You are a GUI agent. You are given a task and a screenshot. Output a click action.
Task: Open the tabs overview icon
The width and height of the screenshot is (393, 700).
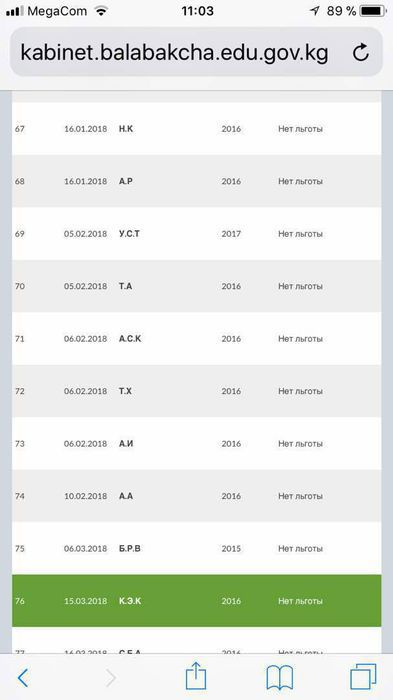(x=363, y=677)
